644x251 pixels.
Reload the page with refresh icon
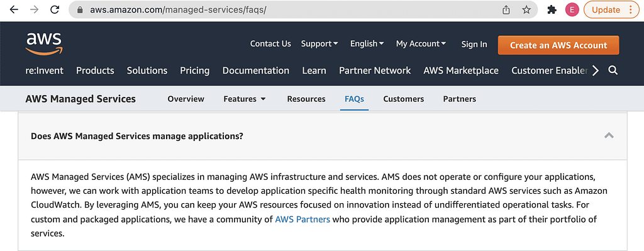coord(55,10)
